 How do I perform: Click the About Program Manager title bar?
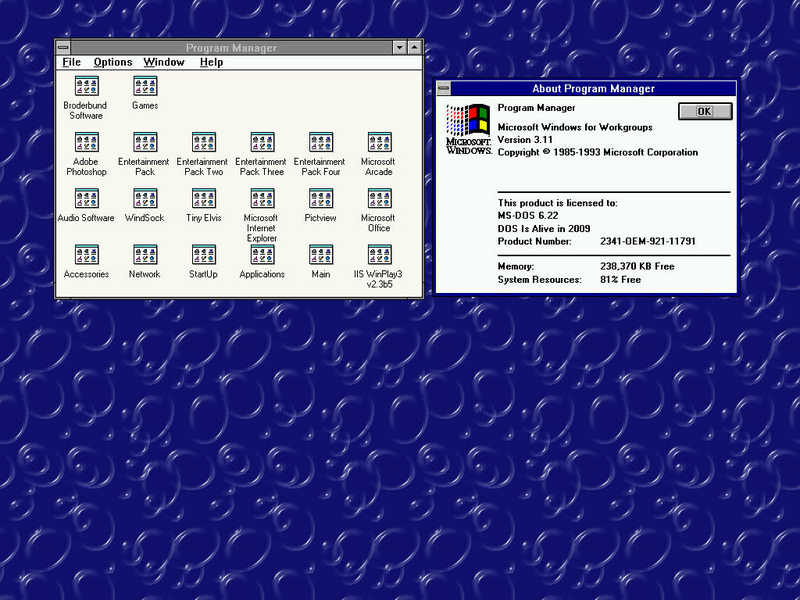click(x=593, y=88)
